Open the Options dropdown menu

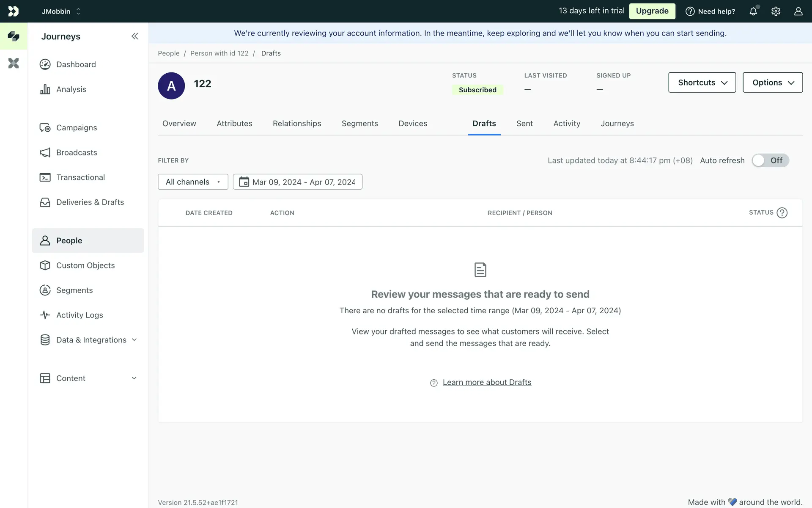pyautogui.click(x=773, y=83)
